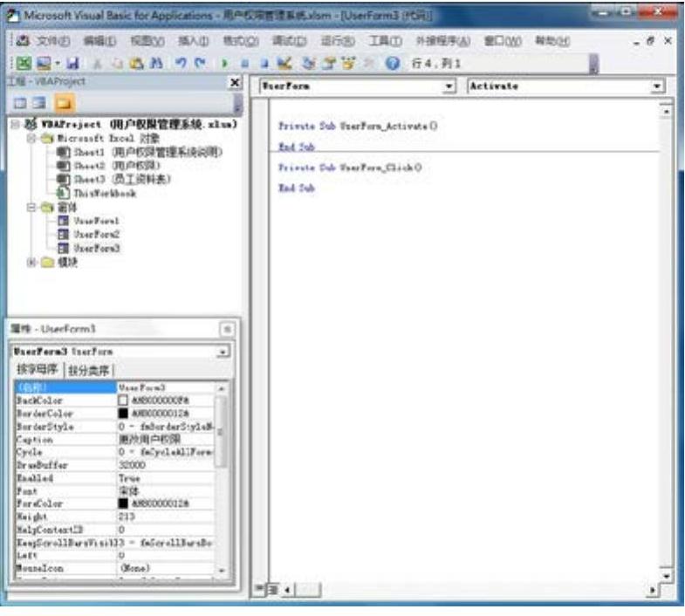
Task: Open the UserForm object dropdown in the code window
Action: coord(449,86)
